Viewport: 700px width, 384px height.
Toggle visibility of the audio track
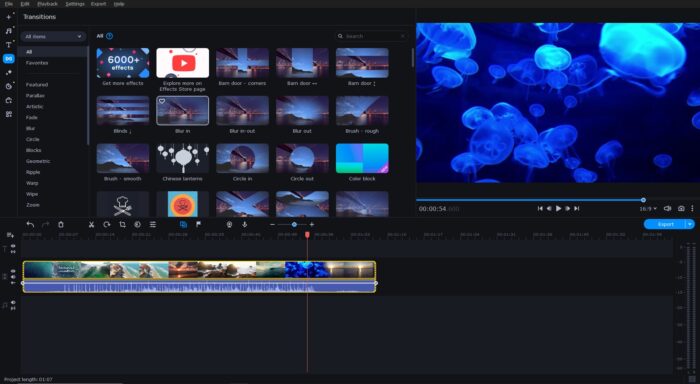(13, 302)
